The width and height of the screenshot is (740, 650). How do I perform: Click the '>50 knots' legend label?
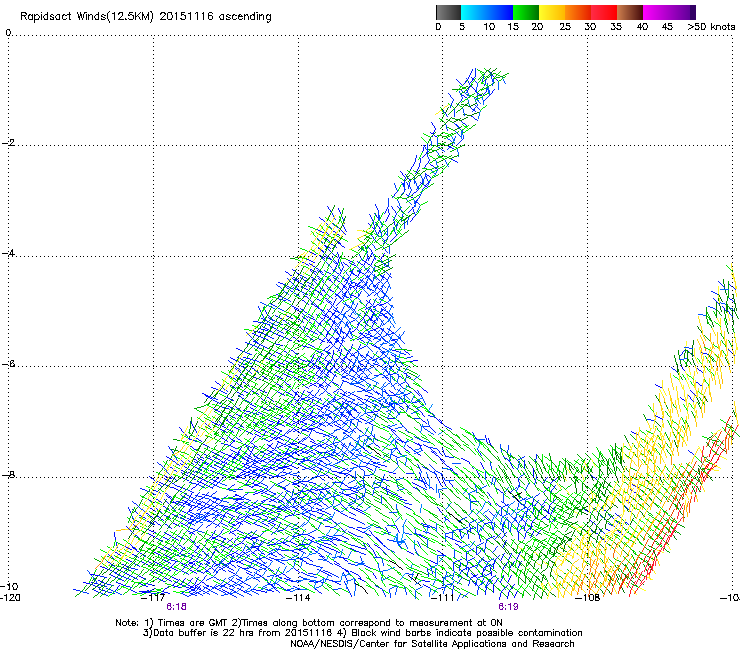pyautogui.click(x=711, y=27)
